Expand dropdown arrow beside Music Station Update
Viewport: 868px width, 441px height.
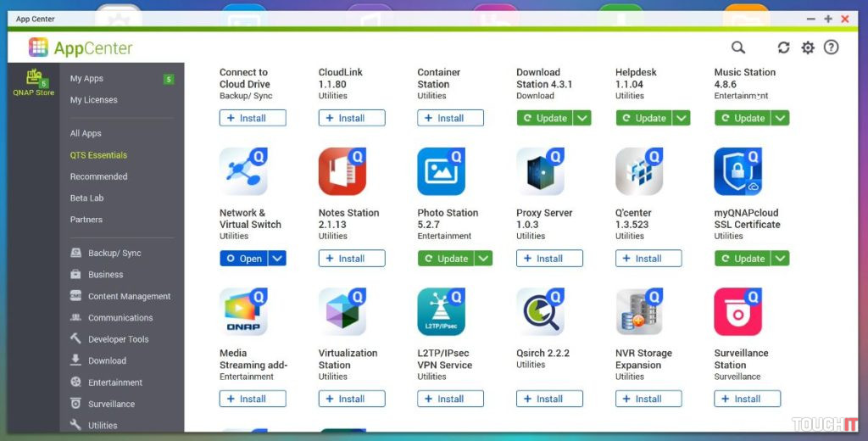[x=780, y=118]
